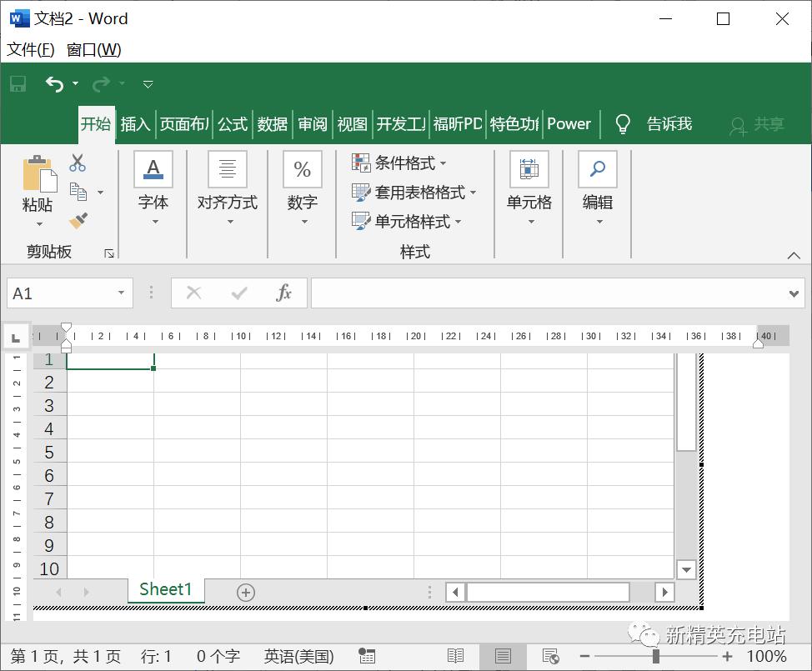Select the Cut (scissors) icon
The width and height of the screenshot is (812, 671).
78,162
